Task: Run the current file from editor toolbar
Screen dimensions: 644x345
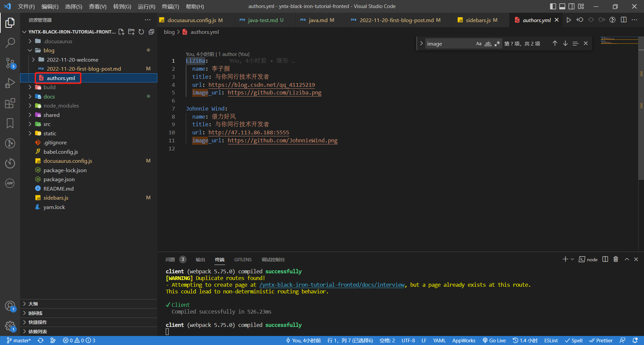Action: pos(569,20)
